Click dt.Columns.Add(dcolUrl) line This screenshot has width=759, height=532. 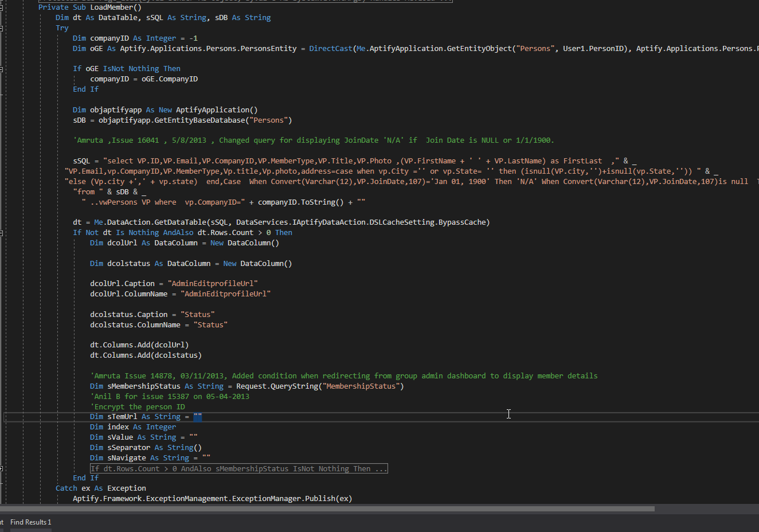(x=139, y=345)
